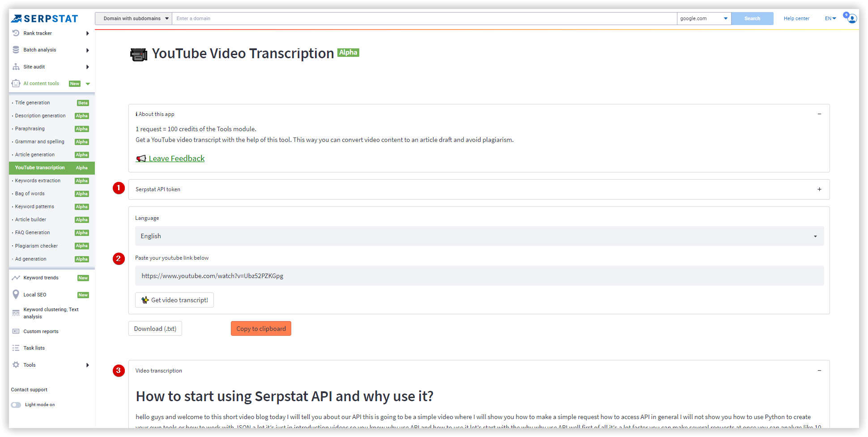Click the megaphone icon beside Leave Feedback
The height and width of the screenshot is (437, 868).
click(x=141, y=159)
